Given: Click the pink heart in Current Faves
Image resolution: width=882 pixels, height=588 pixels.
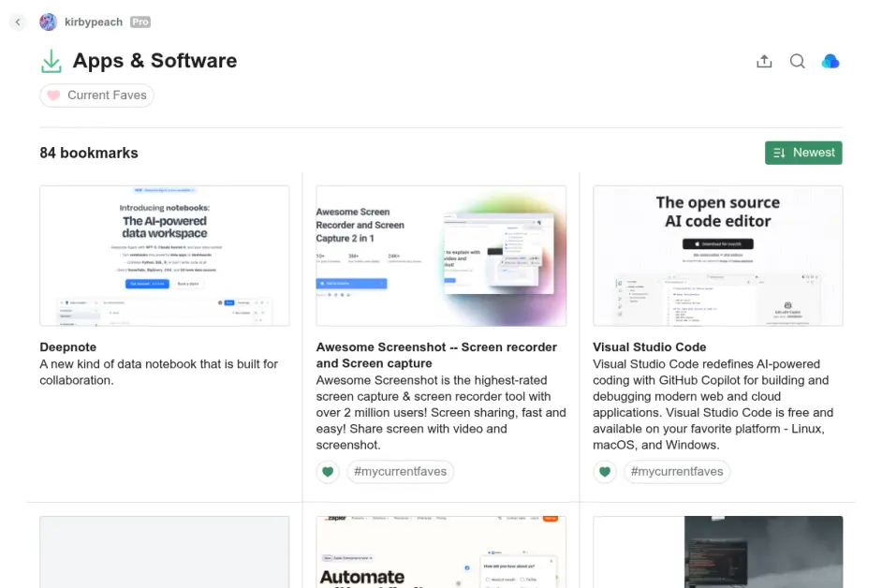Looking at the screenshot, I should pyautogui.click(x=53, y=96).
